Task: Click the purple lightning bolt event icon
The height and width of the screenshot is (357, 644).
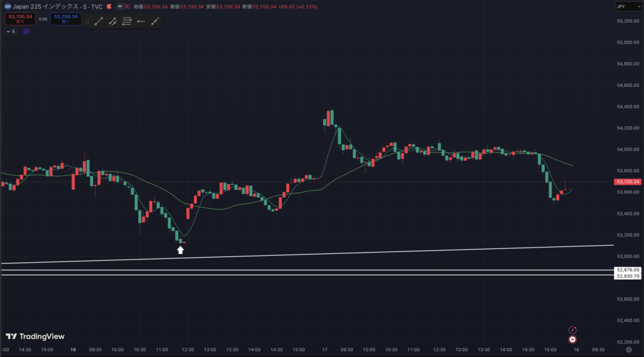Action: (x=572, y=329)
